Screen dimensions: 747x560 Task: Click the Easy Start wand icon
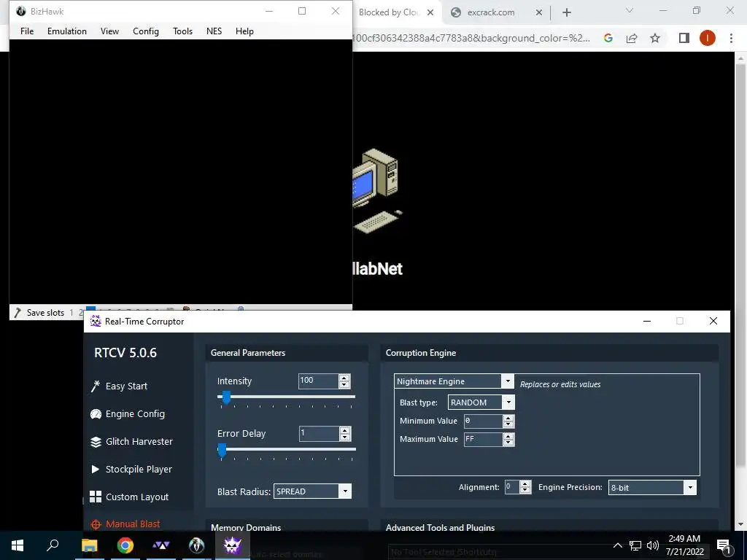point(96,386)
